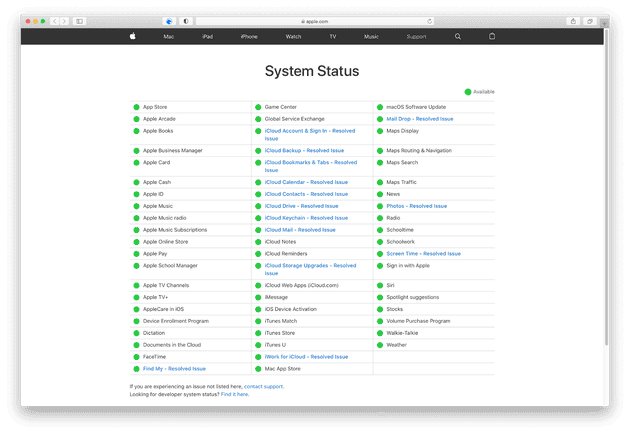Click Spotlight suggestions text
The width and height of the screenshot is (630, 434).
(x=412, y=297)
